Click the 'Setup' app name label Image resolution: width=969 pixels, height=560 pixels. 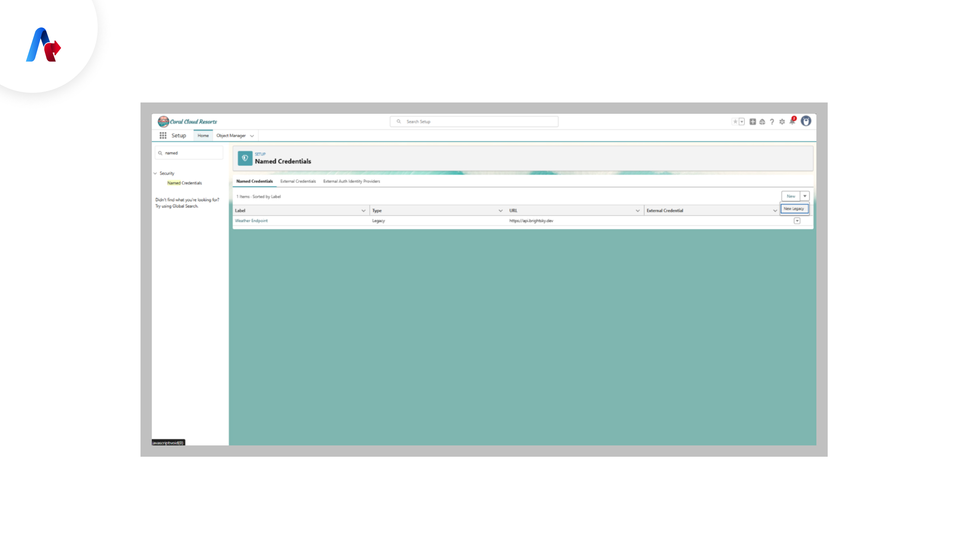click(178, 136)
